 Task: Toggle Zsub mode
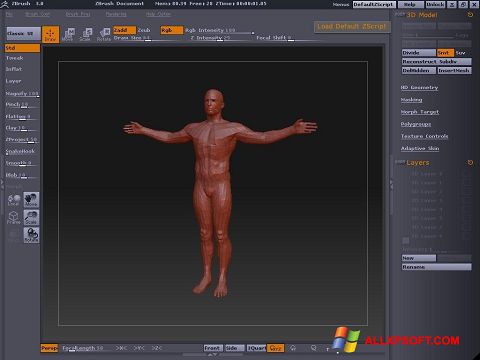click(x=144, y=30)
